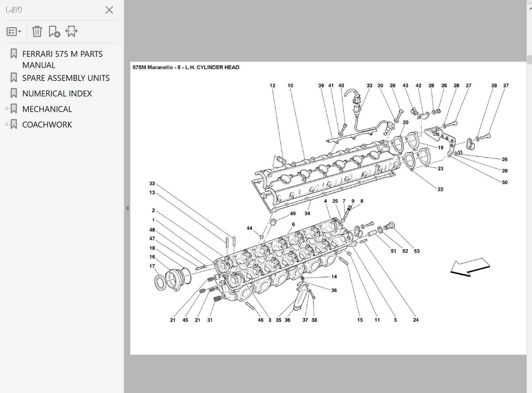532x393 pixels.
Task: Add a new bookmark
Action: [x=54, y=31]
